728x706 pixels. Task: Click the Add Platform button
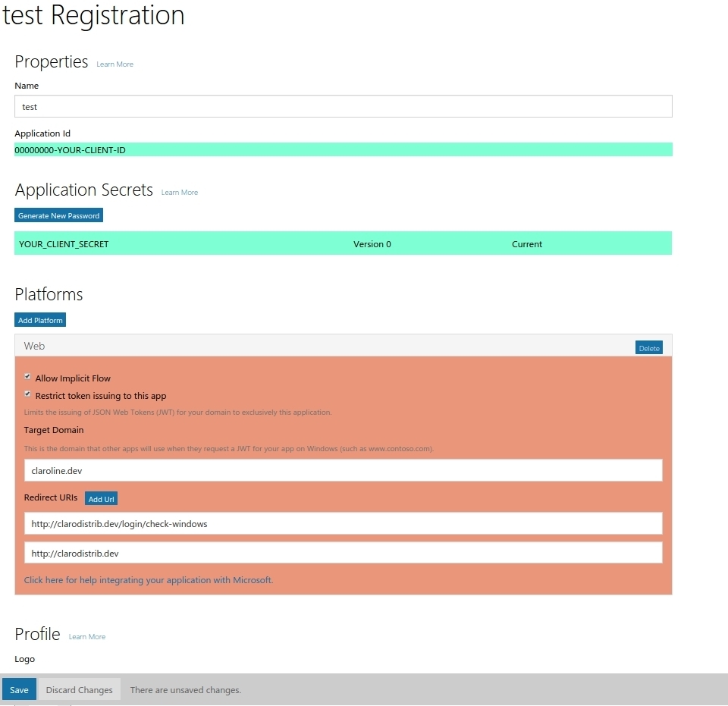(x=40, y=320)
